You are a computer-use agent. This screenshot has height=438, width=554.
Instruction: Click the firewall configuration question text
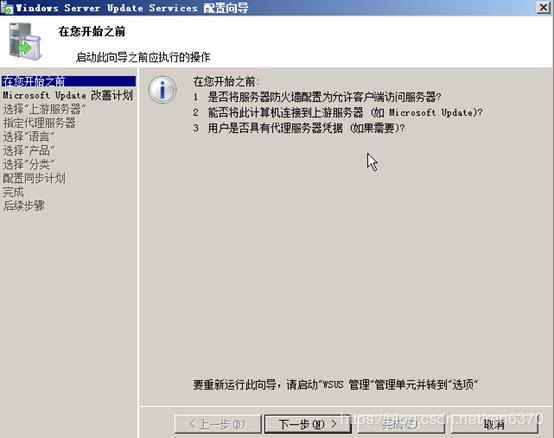click(x=324, y=96)
